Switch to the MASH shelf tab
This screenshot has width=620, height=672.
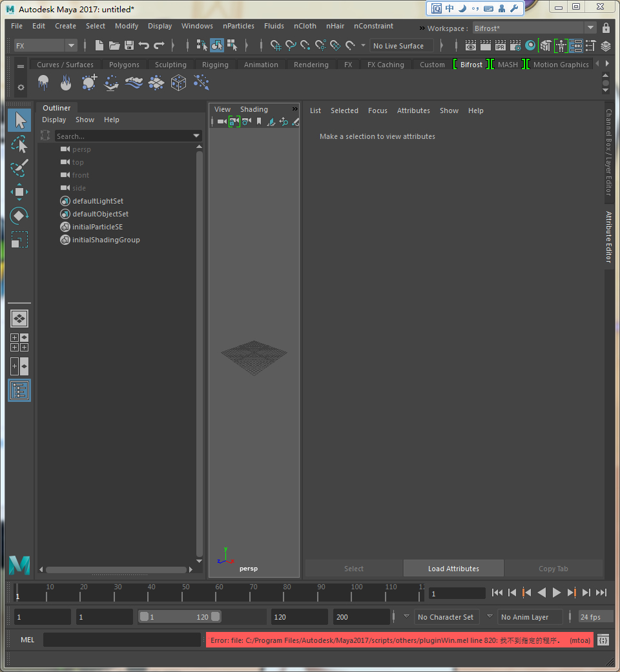(508, 65)
